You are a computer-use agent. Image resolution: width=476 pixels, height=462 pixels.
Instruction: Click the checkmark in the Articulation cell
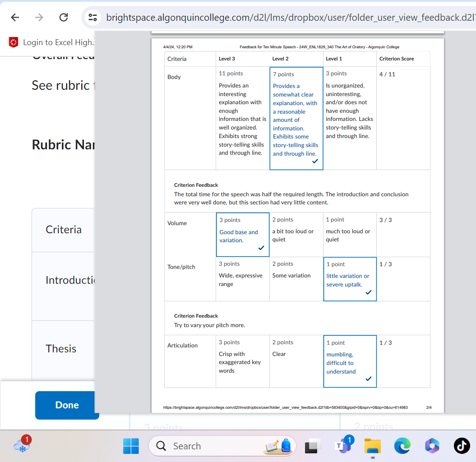369,379
